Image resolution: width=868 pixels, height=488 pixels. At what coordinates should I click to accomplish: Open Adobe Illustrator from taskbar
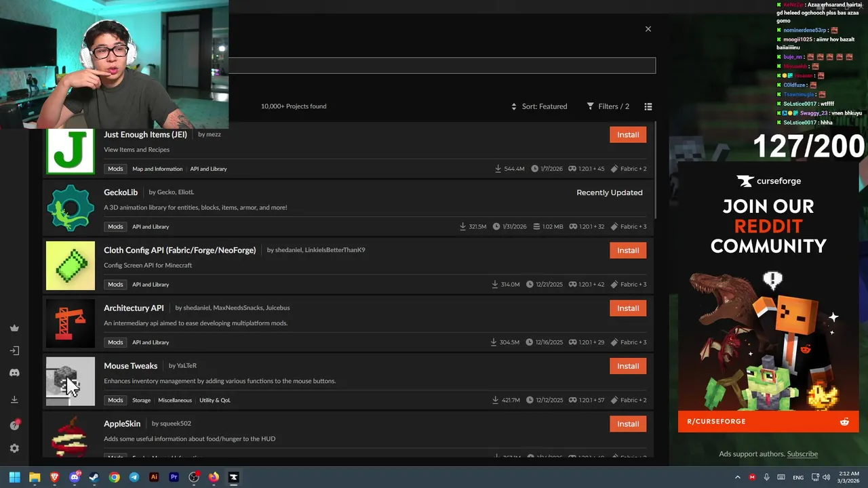154,477
